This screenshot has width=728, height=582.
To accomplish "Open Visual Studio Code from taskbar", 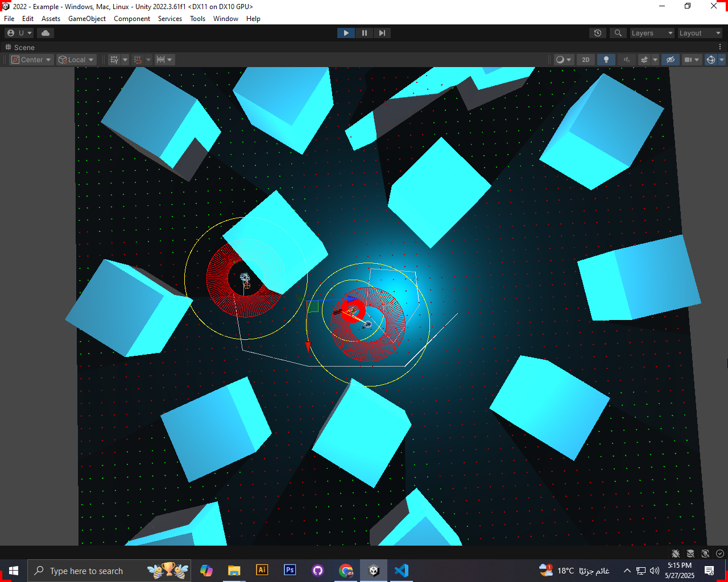I will coord(402,571).
